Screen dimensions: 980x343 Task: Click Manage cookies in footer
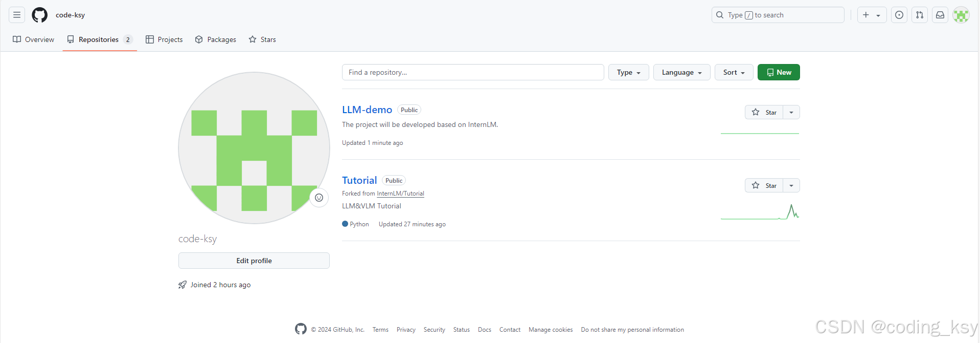551,330
